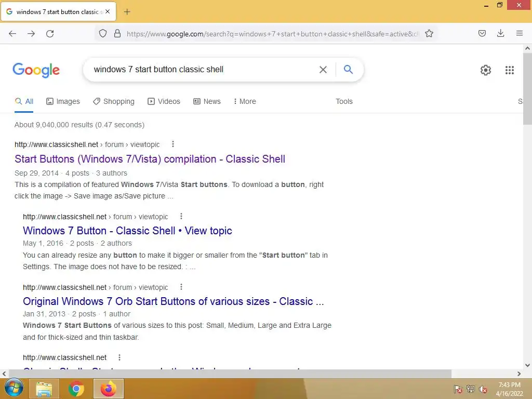
Task: Click the horizontal scrollbar right arrow
Action: tap(519, 374)
